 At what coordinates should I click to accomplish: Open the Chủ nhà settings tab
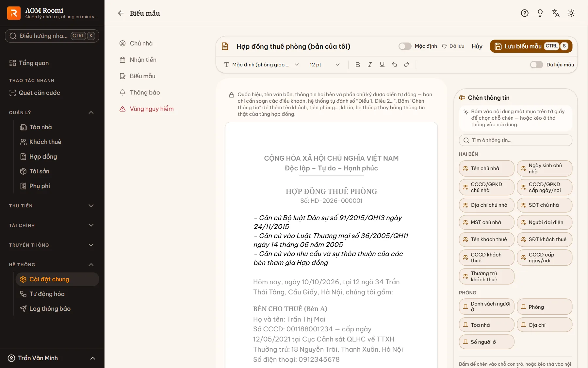(x=141, y=44)
